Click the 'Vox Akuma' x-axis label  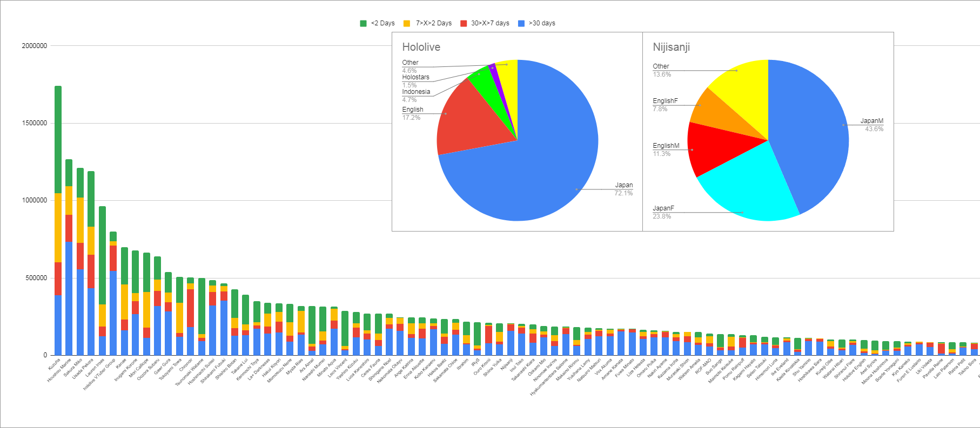(x=603, y=367)
